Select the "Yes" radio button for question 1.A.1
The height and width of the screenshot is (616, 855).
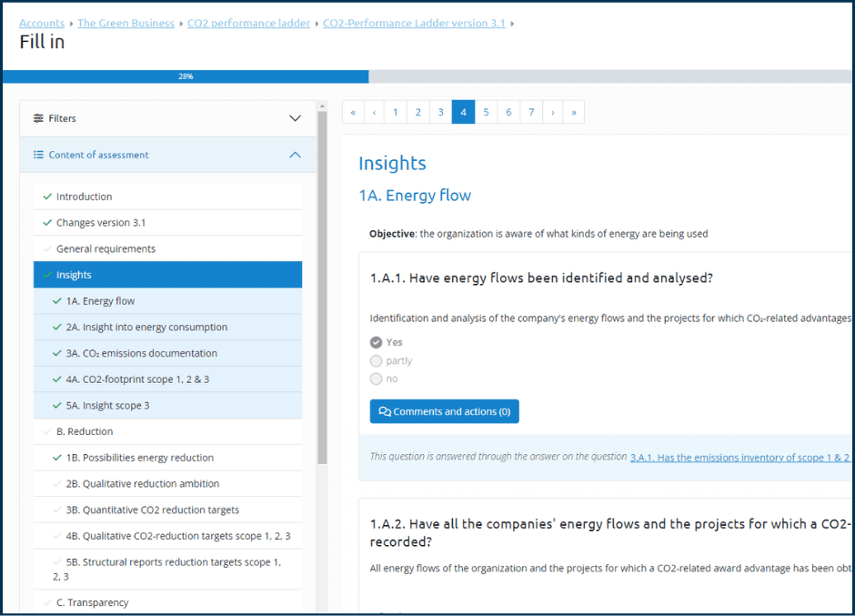coord(376,342)
